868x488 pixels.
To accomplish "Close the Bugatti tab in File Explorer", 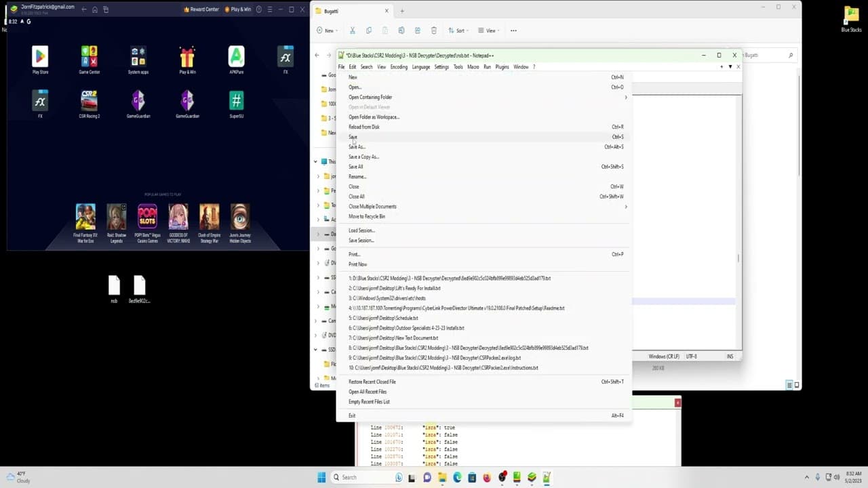I will (387, 11).
